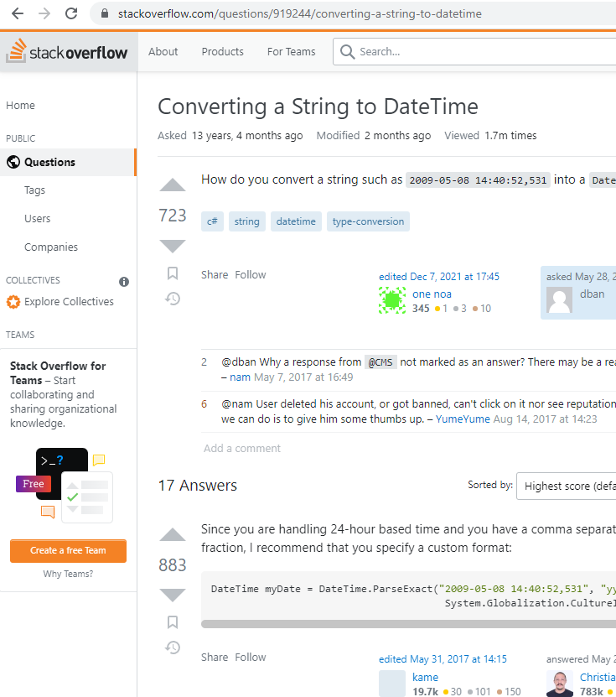Upvote the question with 723 votes
The height and width of the screenshot is (697, 616).
coord(173,185)
